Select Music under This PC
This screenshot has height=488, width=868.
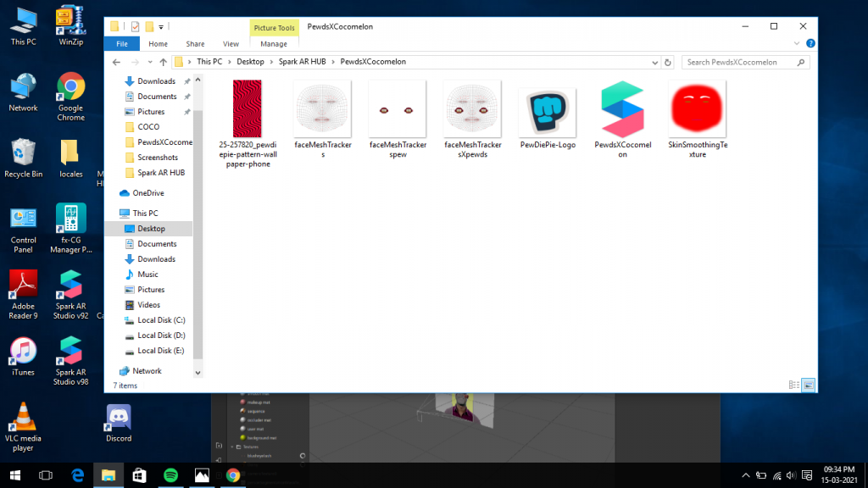click(x=142, y=274)
